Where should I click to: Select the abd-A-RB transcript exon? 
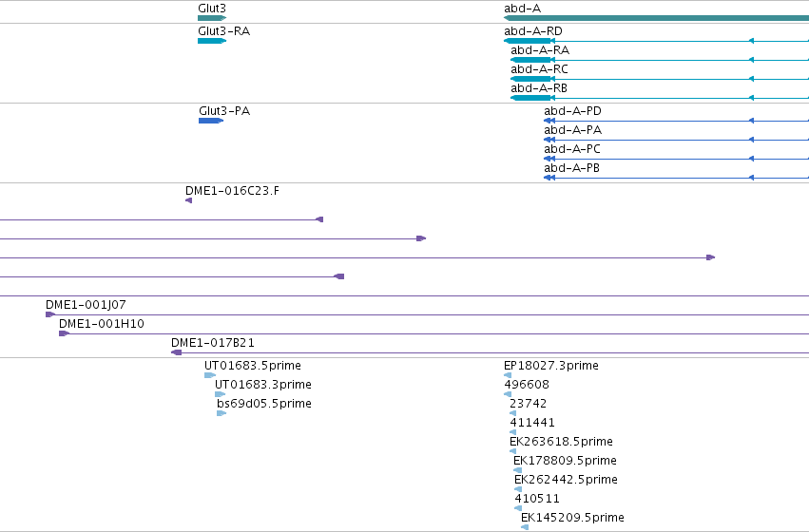[x=530, y=98]
